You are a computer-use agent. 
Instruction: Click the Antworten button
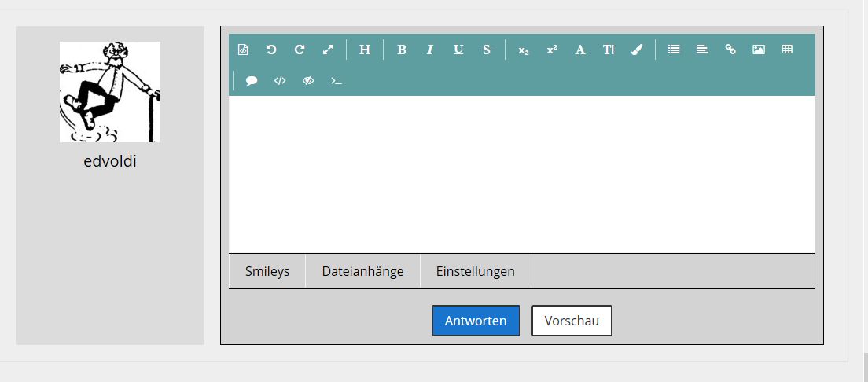[x=476, y=321]
